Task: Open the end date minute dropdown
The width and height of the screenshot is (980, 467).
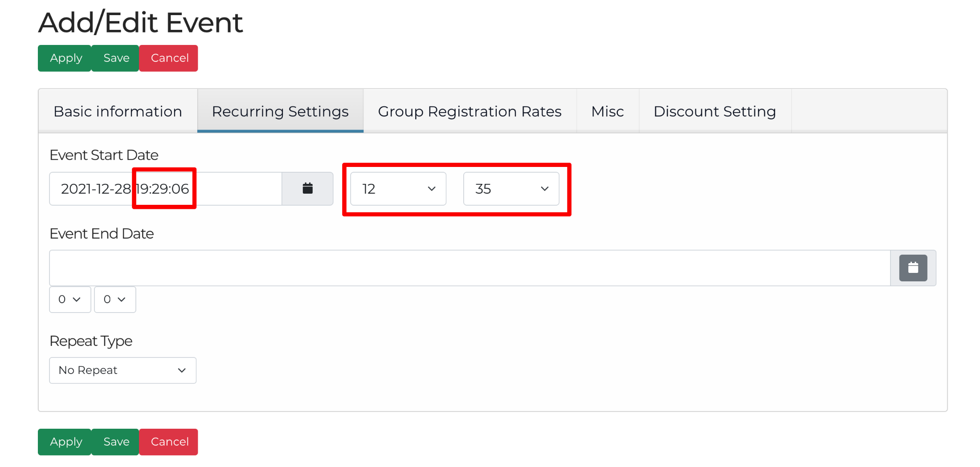Action: pyautogui.click(x=115, y=300)
